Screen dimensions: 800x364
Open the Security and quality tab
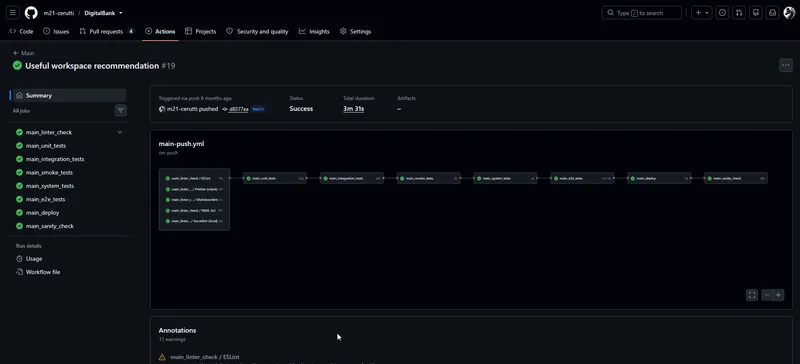click(257, 31)
